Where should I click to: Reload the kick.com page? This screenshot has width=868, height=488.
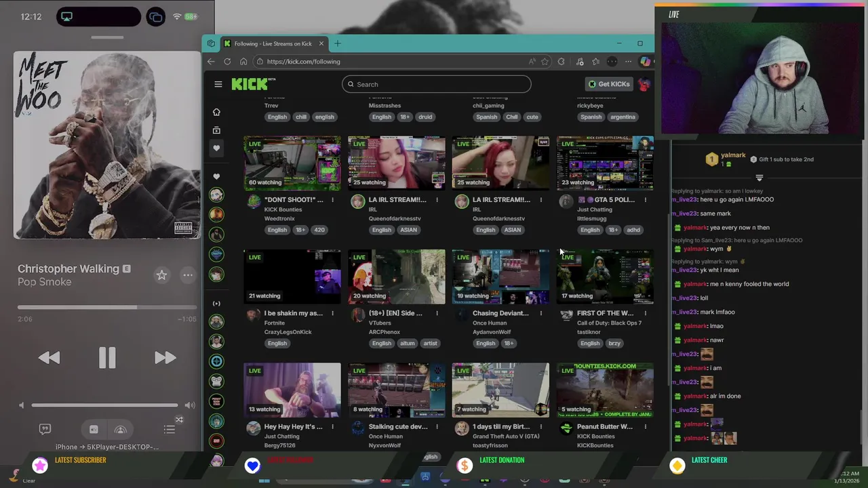coord(227,62)
